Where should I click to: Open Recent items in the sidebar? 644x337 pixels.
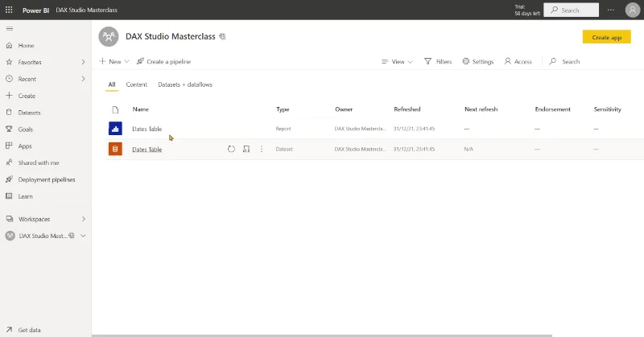[x=27, y=79]
